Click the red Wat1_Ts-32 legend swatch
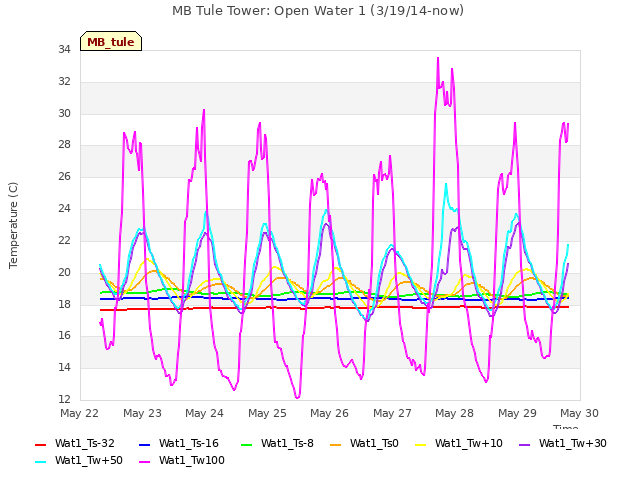This screenshot has width=640, height=480. coord(40,445)
